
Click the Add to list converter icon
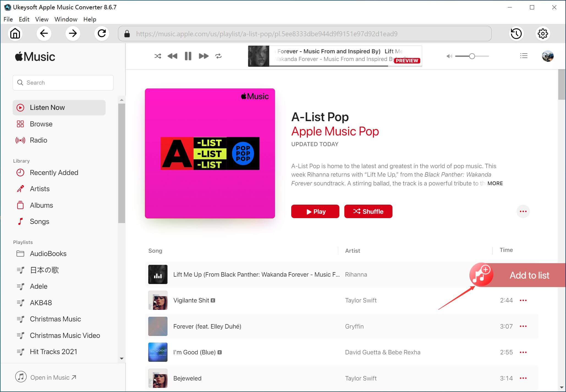(480, 275)
